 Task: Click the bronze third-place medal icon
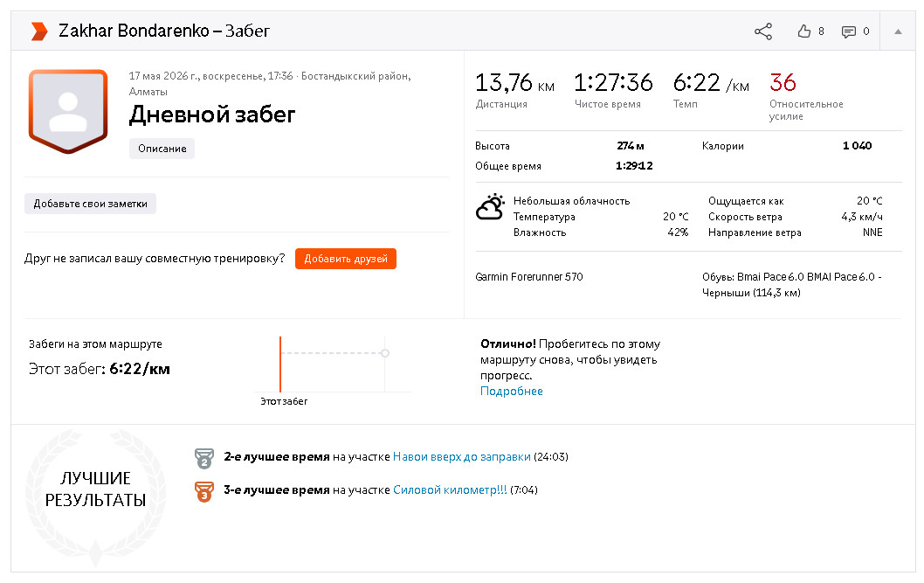point(203,491)
